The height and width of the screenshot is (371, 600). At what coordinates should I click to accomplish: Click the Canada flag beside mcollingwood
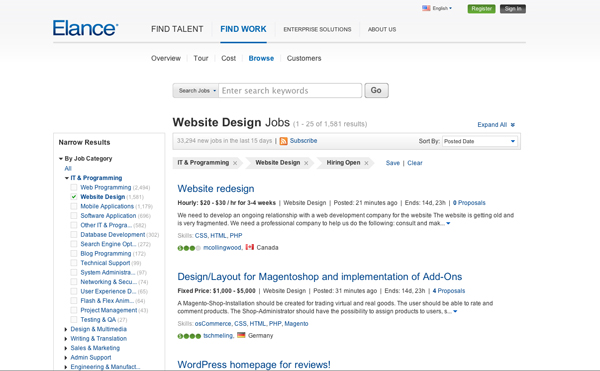[x=249, y=247]
